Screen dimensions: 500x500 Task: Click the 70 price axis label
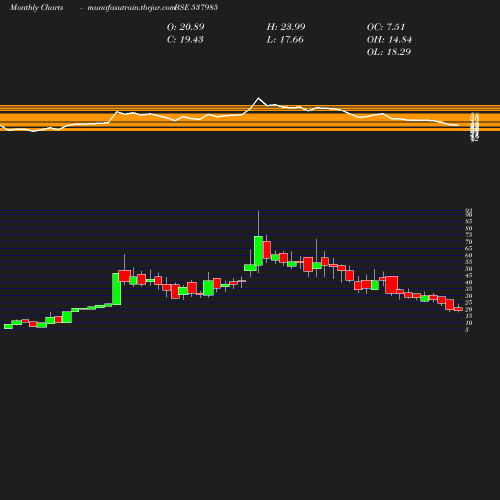pos(469,242)
